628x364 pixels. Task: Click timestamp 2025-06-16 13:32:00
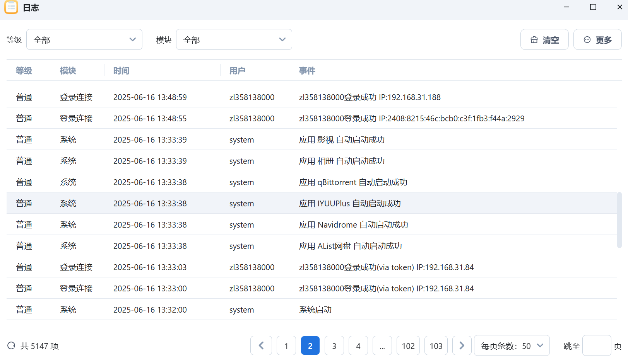point(150,310)
